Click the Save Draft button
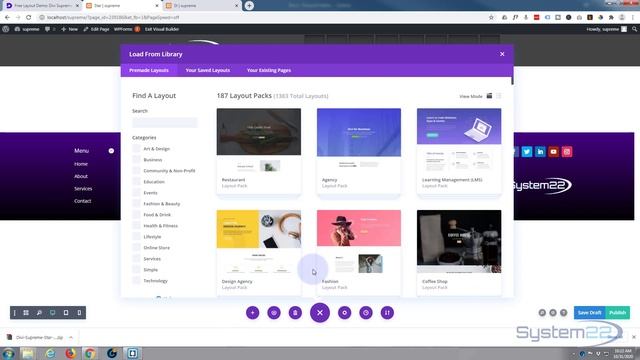The height and width of the screenshot is (360, 640). click(x=589, y=313)
